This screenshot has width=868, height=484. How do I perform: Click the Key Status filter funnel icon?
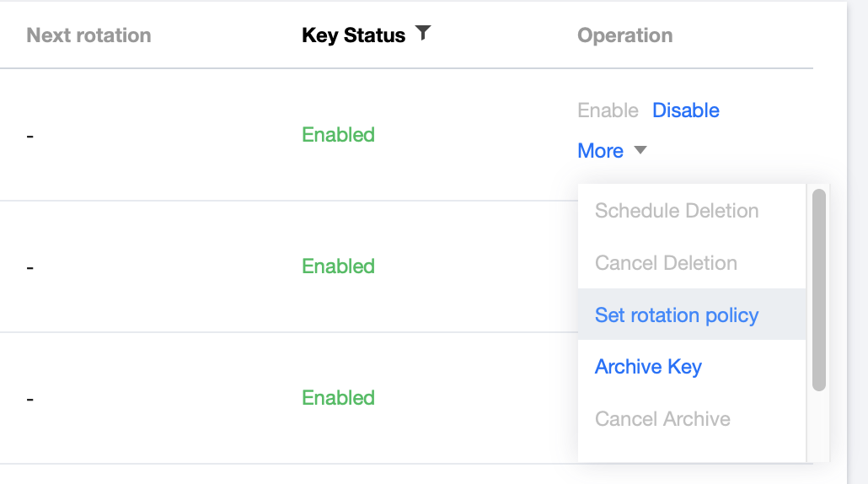click(x=423, y=34)
